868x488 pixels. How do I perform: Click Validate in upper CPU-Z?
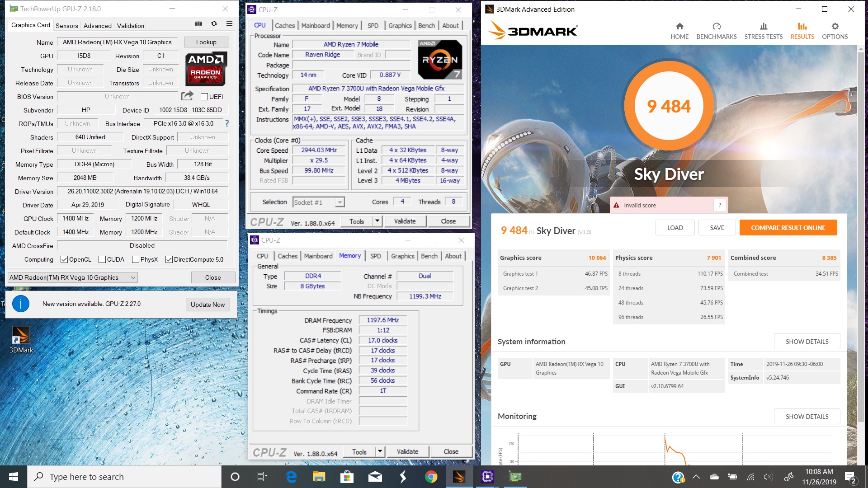[405, 221]
